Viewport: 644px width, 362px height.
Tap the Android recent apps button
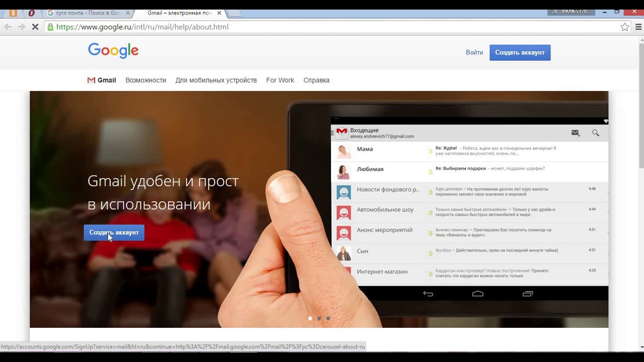(x=528, y=294)
